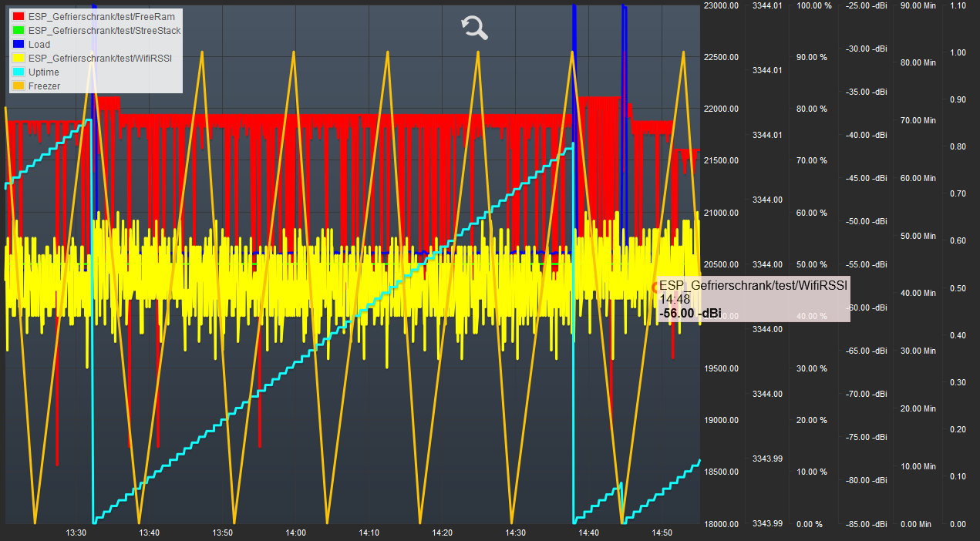Click the blue Load legend color swatch
Screen dimensions: 980x541
19,44
